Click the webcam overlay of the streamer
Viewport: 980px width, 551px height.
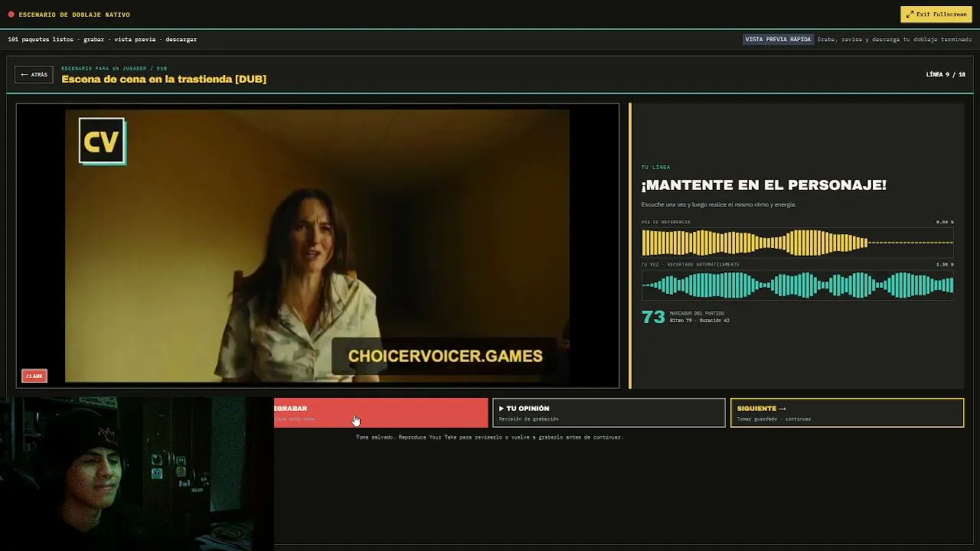pyautogui.click(x=137, y=474)
